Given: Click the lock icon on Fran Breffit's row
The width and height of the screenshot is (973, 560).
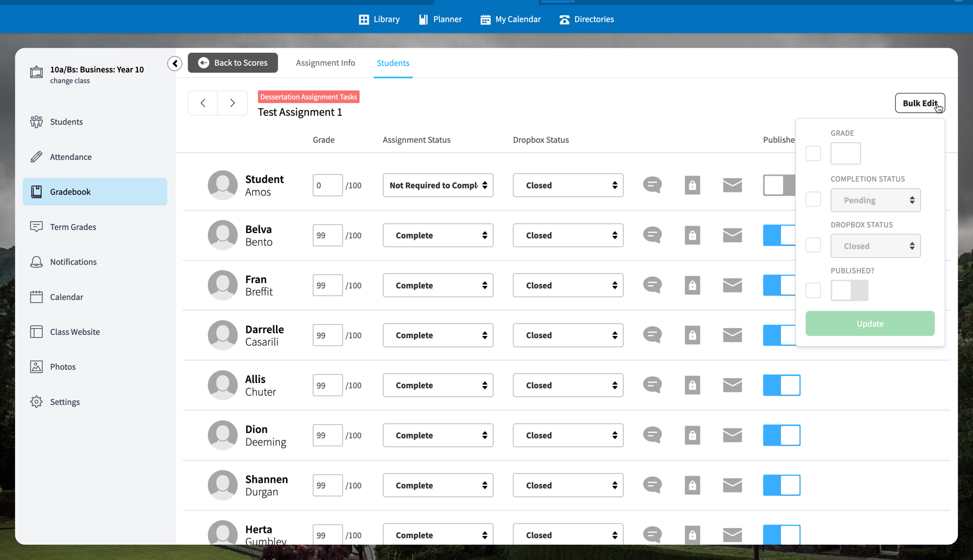Looking at the screenshot, I should tap(692, 285).
